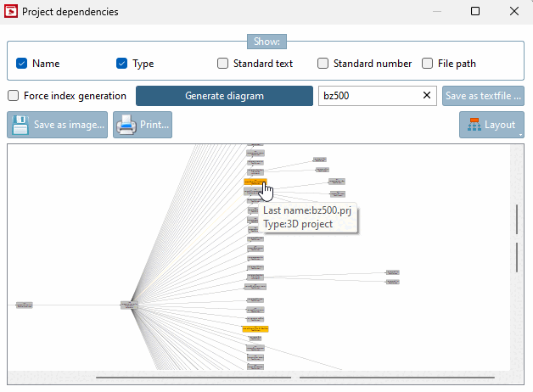Click the floppy disk Save as image icon
Screen dimensions: 533x392
coord(20,126)
